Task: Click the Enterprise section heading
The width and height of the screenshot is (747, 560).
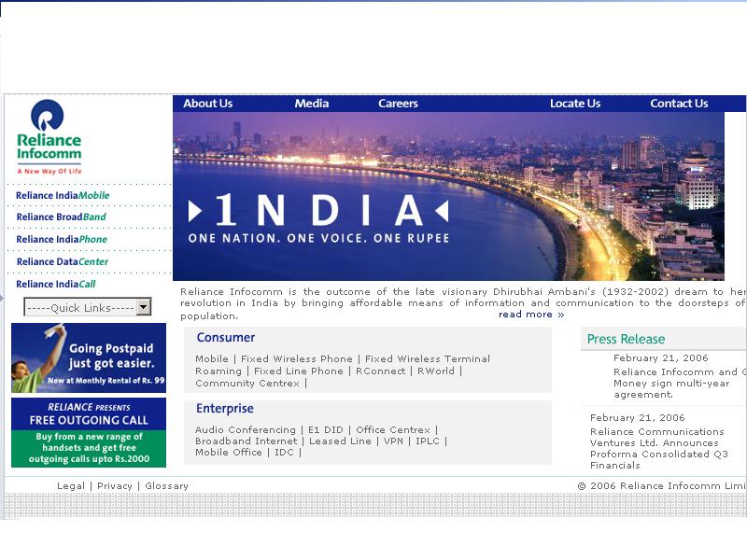Action: (225, 408)
